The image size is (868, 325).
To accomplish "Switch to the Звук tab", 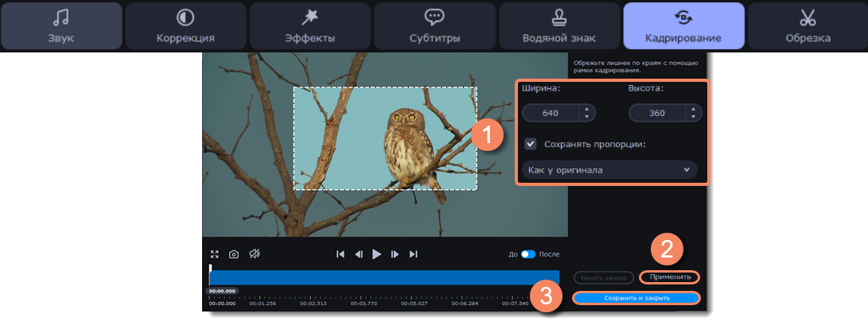I will 61,26.
